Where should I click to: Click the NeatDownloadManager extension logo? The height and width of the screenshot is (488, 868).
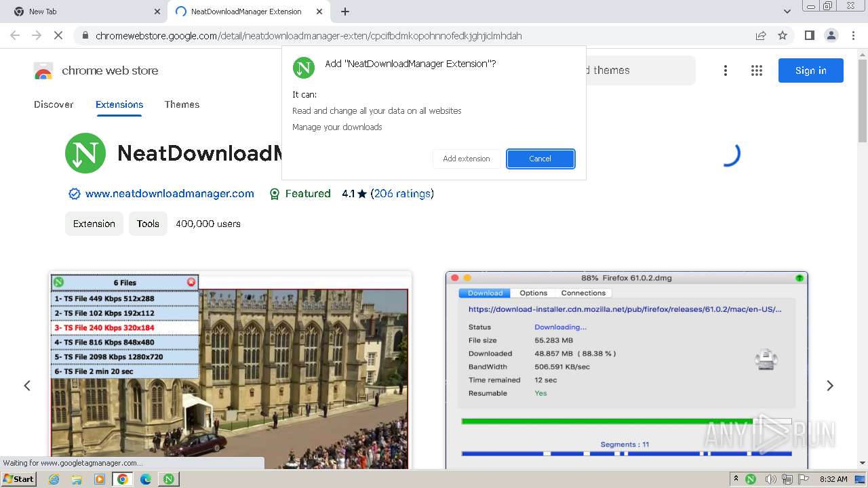pyautogui.click(x=85, y=153)
